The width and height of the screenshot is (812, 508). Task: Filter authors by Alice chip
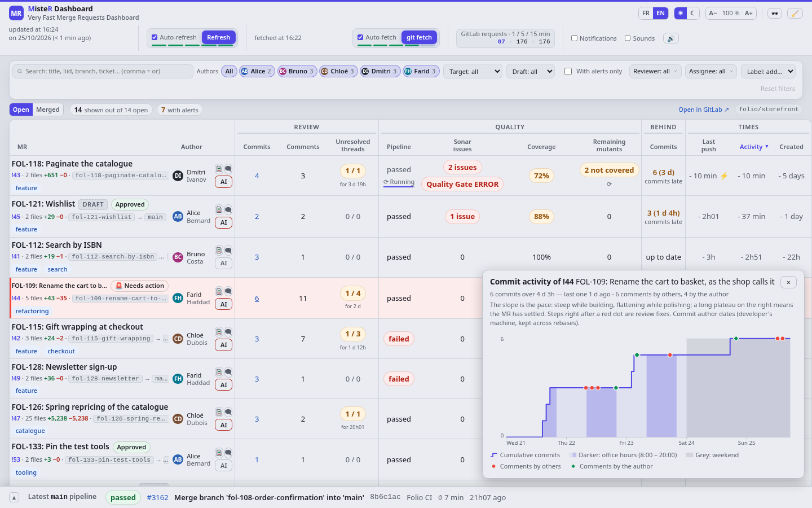coord(257,71)
